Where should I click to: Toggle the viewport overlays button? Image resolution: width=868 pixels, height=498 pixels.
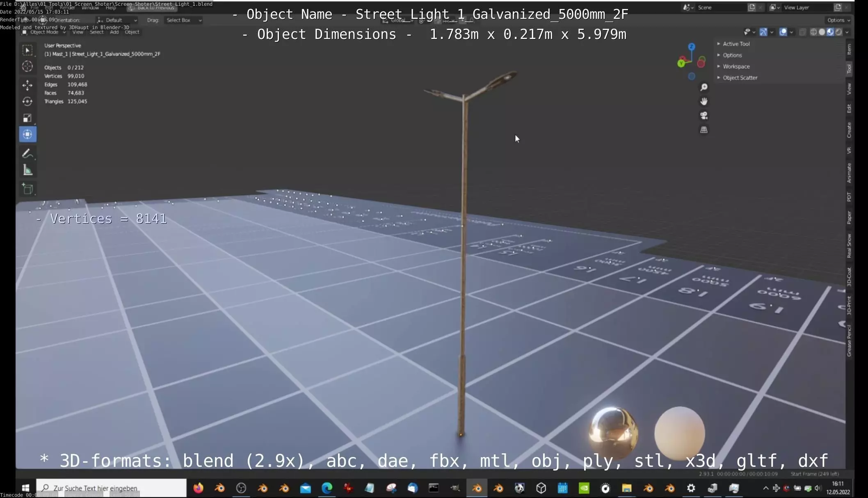click(783, 32)
